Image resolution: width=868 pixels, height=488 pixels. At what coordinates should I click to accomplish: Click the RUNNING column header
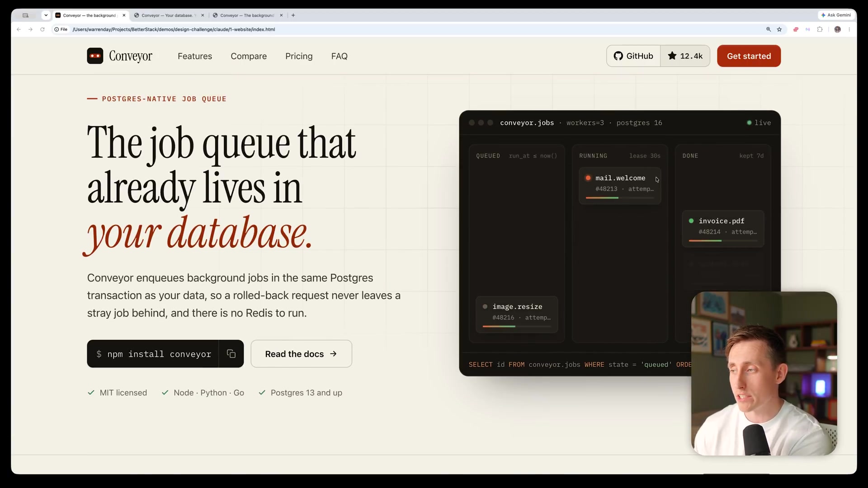coord(593,156)
